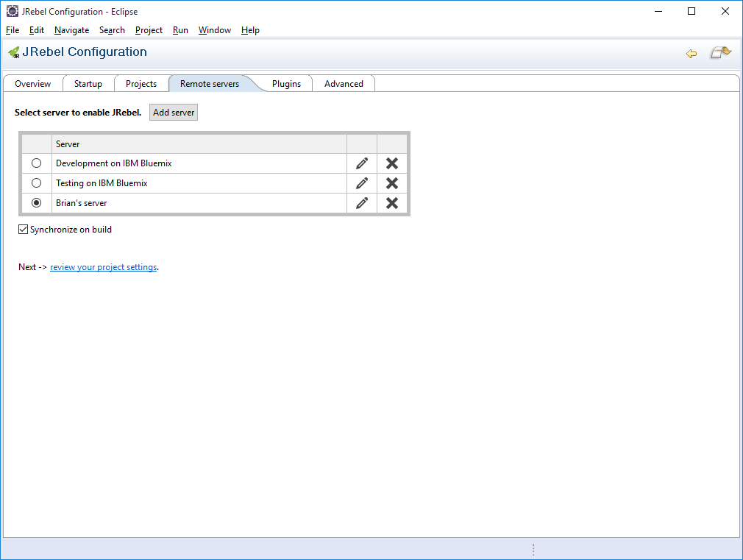Click the Add server button
The width and height of the screenshot is (743, 560).
pos(174,113)
